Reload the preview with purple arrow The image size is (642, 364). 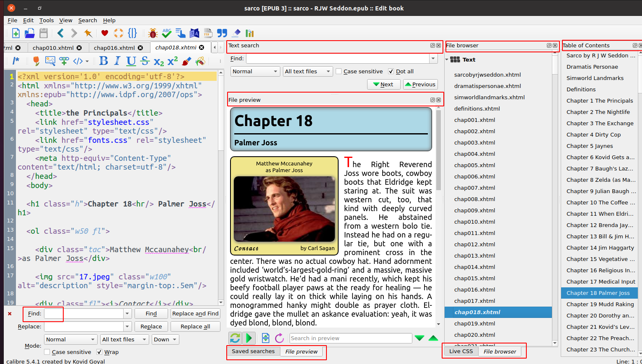pyautogui.click(x=280, y=338)
